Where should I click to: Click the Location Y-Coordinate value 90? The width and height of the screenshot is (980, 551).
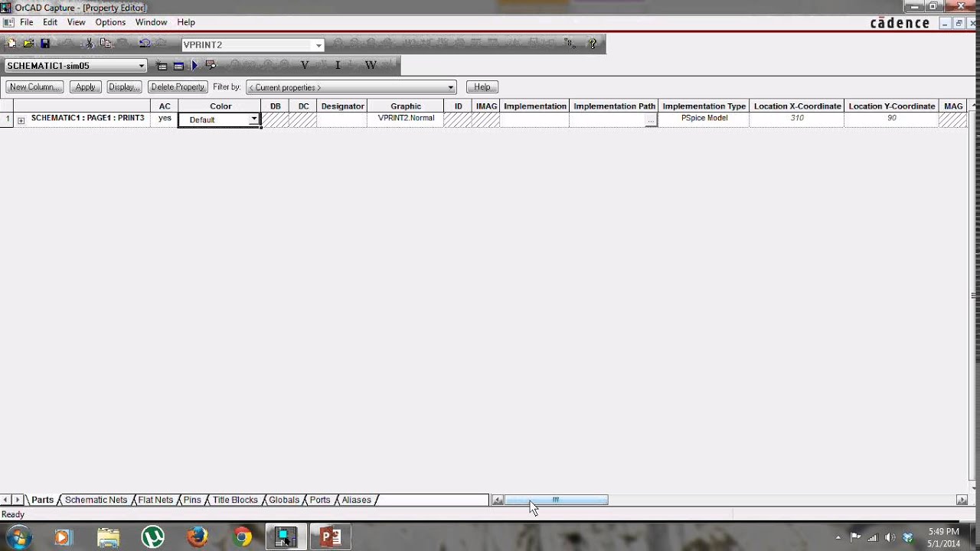pyautogui.click(x=892, y=119)
